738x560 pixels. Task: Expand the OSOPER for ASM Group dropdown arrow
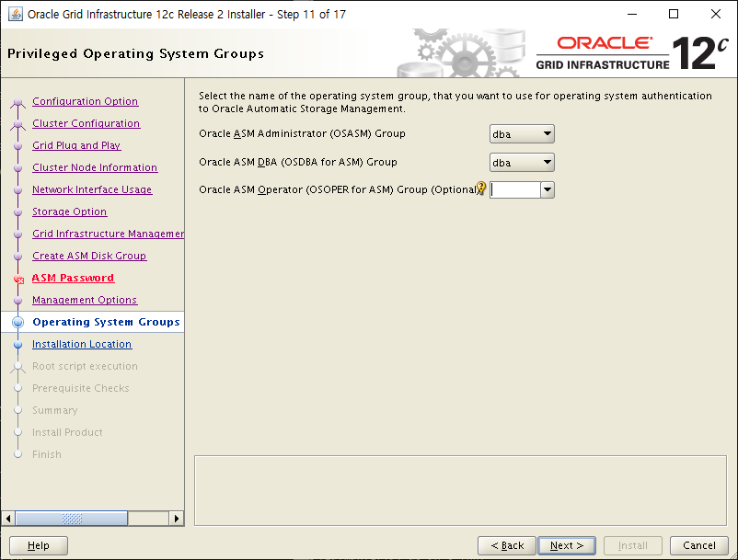(x=548, y=190)
